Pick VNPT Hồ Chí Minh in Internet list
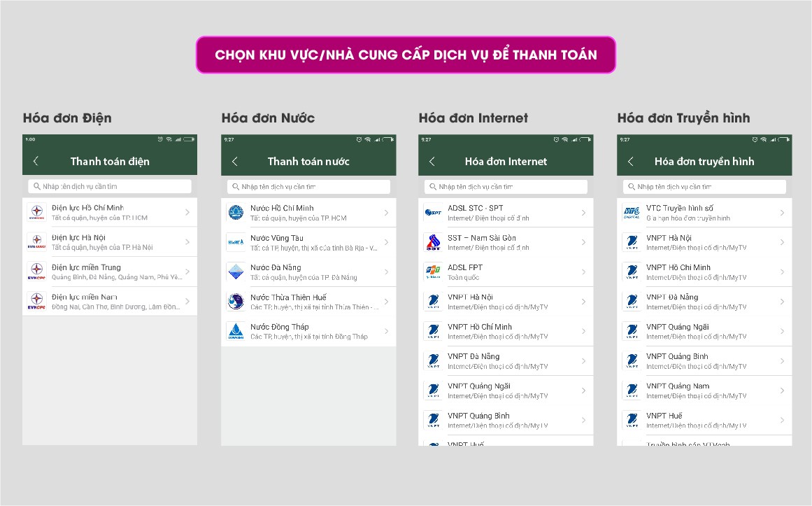The width and height of the screenshot is (812, 506). [x=506, y=331]
